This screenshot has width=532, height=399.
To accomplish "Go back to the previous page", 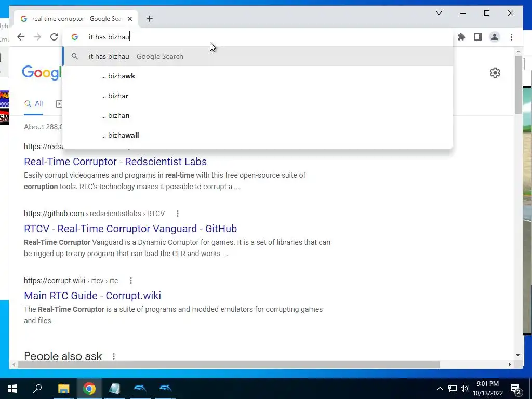I will [x=21, y=37].
